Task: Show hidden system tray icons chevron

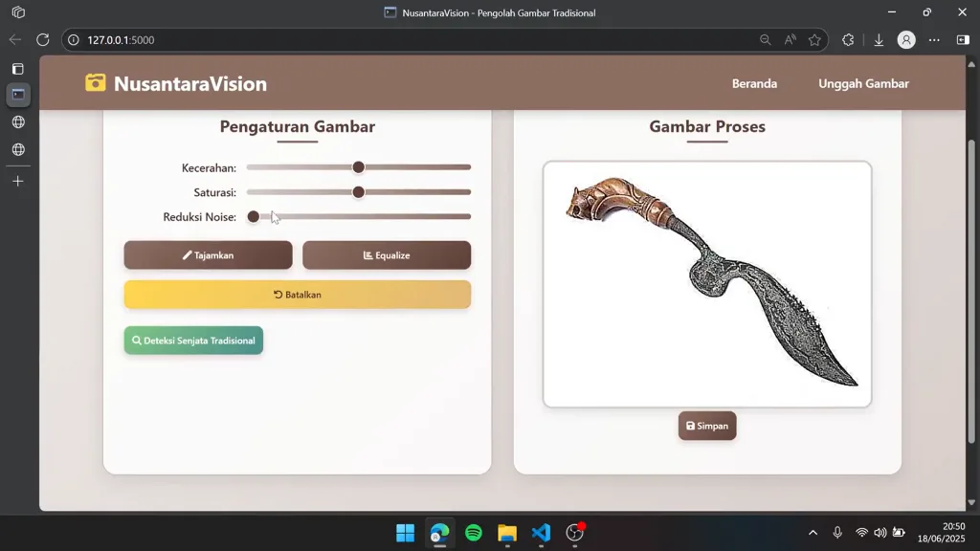Action: click(813, 533)
